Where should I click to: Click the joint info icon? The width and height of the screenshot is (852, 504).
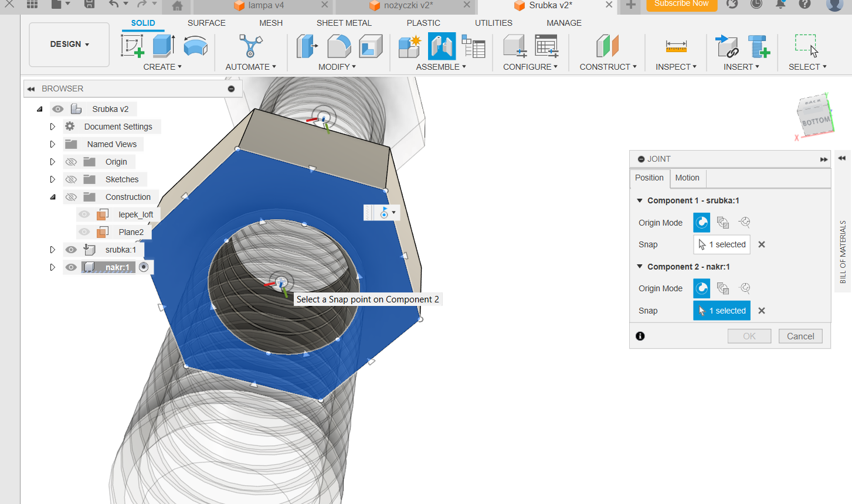(x=640, y=336)
